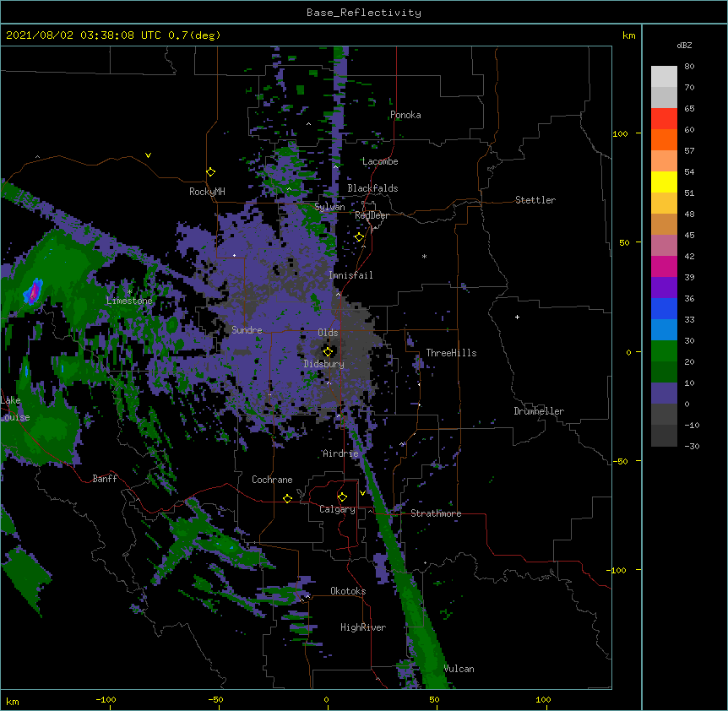Click the Calgary city label

tap(337, 509)
